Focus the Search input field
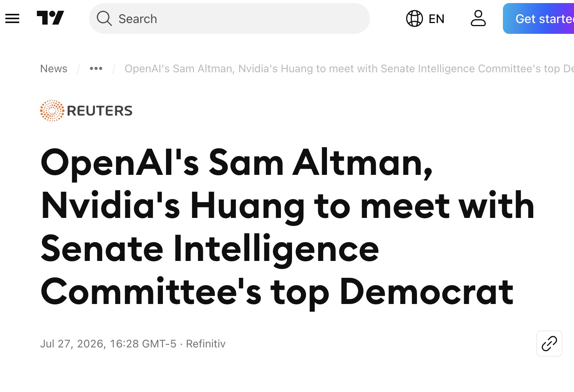Viewport: 574px width, 392px height. [229, 18]
